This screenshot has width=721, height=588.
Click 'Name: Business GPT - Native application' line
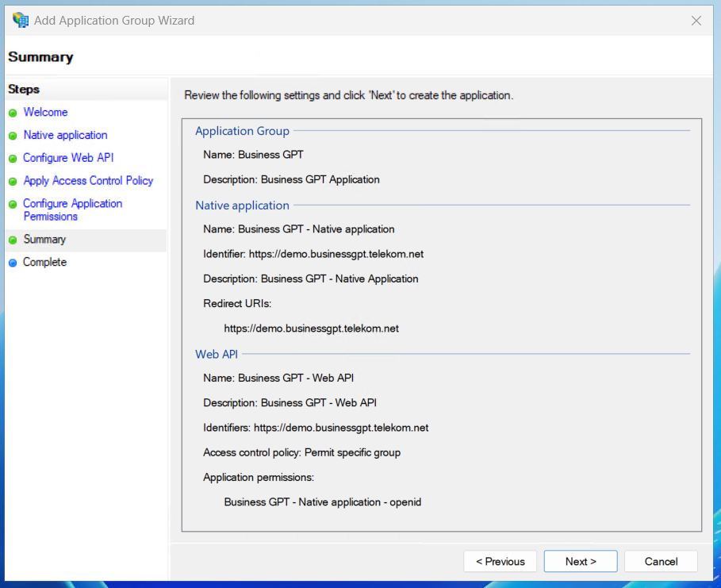point(299,229)
